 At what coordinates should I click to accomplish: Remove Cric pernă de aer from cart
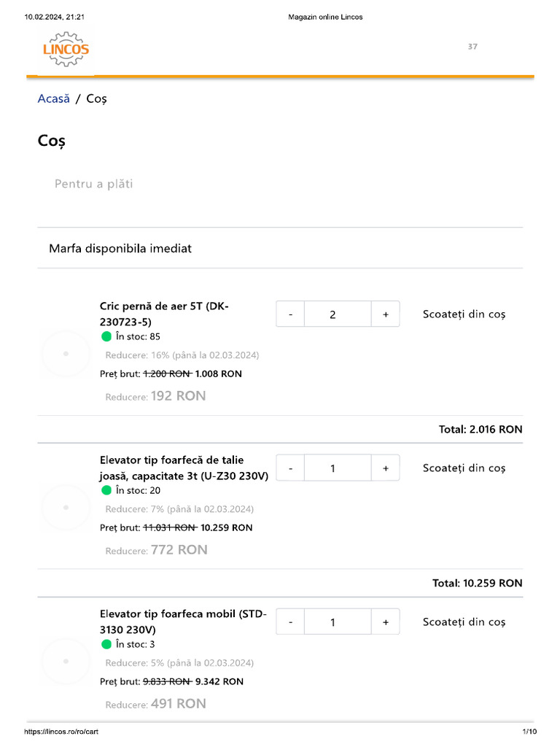[464, 314]
